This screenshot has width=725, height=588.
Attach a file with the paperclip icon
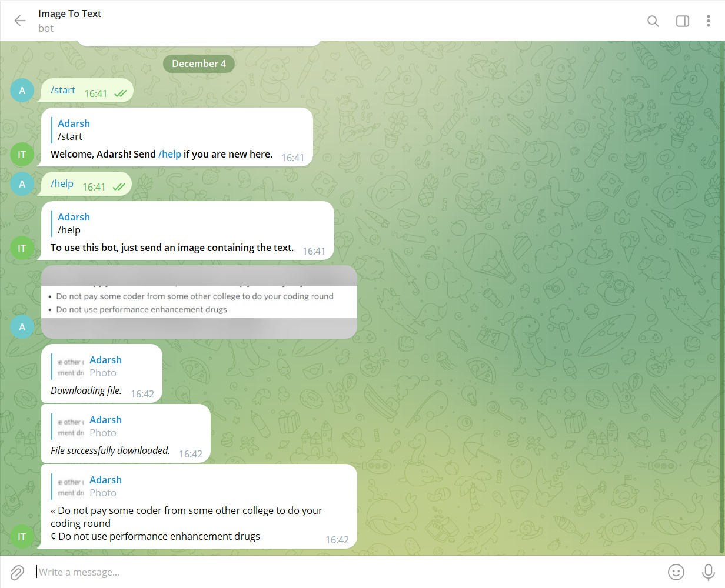point(17,572)
